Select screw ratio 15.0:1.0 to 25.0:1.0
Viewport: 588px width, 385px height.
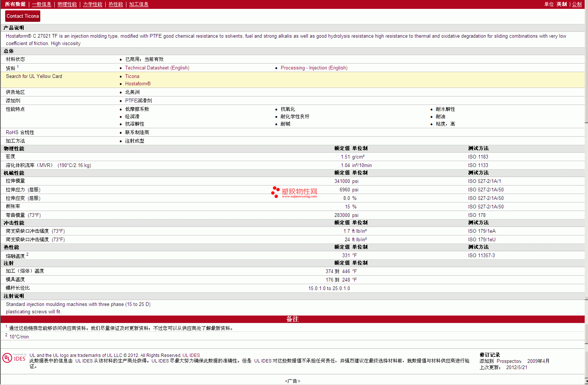[329, 289]
